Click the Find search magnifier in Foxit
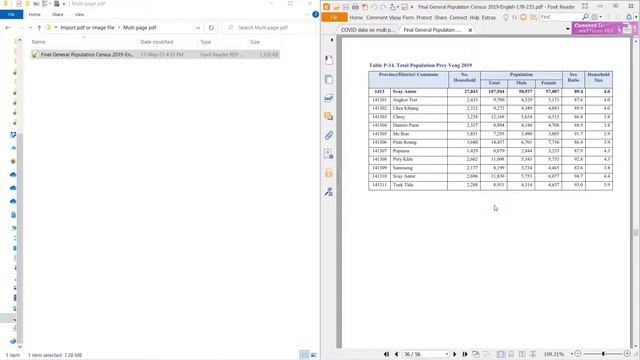Image resolution: width=640 pixels, height=360 pixels. point(585,17)
